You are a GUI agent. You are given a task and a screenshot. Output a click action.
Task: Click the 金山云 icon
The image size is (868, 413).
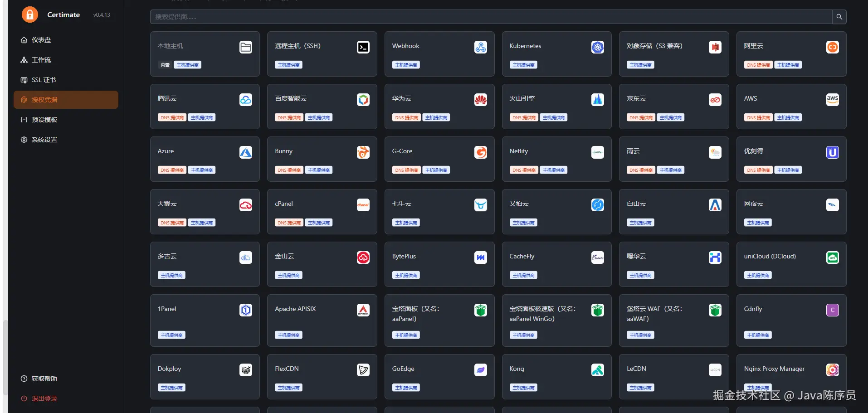click(x=363, y=258)
